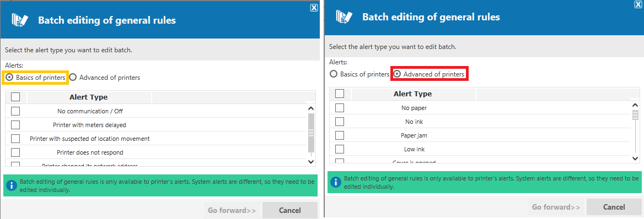Click up arrow of right list scrollbar
Image resolution: width=644 pixels, height=219 pixels.
[x=635, y=106]
